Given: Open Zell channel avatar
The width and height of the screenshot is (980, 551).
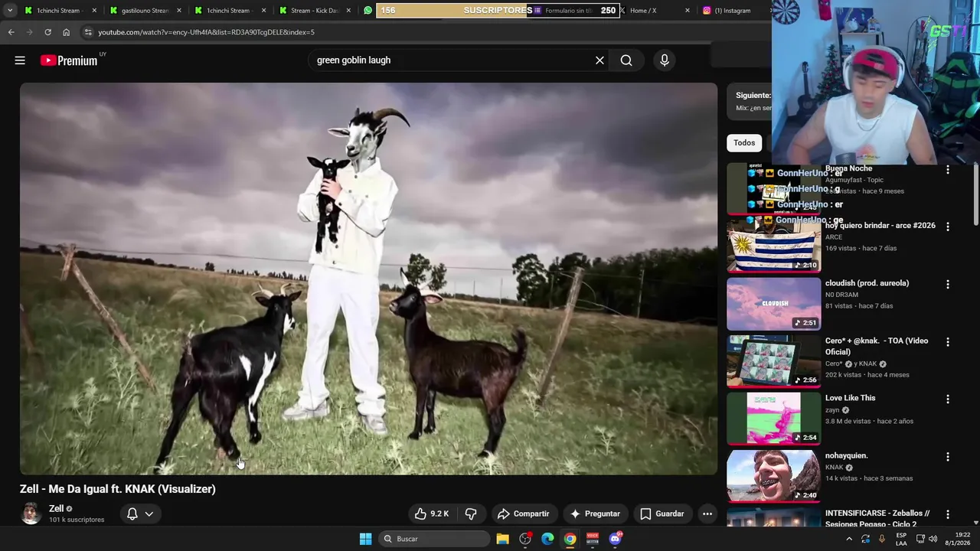Looking at the screenshot, I should [x=31, y=514].
